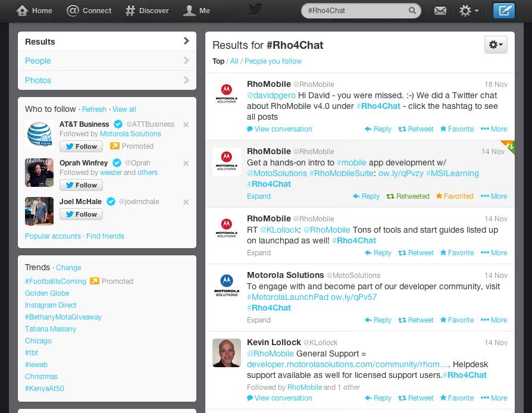
Task: Refresh the Who to follow suggestions
Action: pos(94,109)
